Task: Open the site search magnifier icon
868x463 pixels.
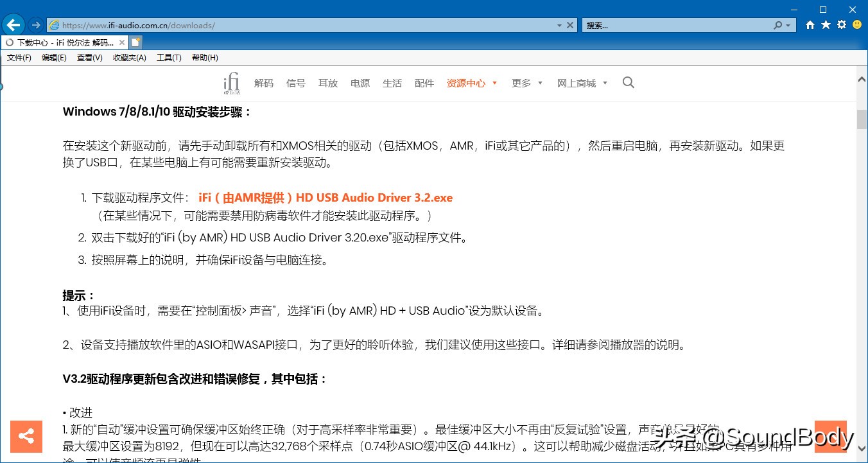Action: 628,82
